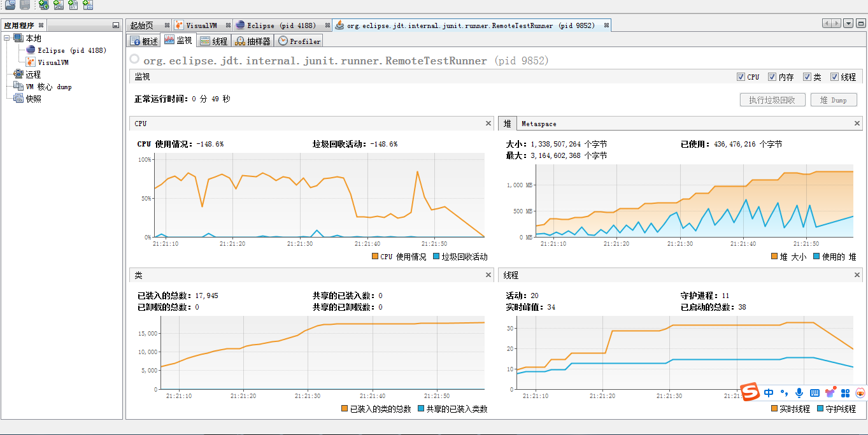Click the VM 核心 dump icon
Screen dimensions: 868x435
coord(18,86)
